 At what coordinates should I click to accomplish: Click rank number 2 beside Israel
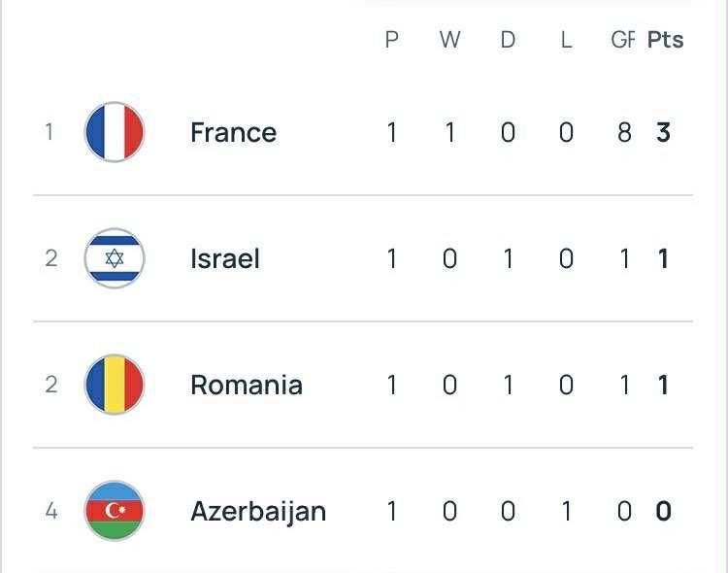50,258
